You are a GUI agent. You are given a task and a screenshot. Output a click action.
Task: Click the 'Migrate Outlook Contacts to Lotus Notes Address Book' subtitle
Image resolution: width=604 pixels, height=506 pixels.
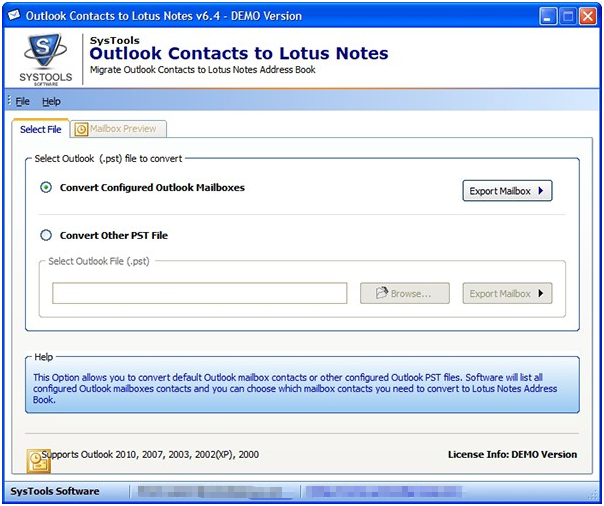203,70
